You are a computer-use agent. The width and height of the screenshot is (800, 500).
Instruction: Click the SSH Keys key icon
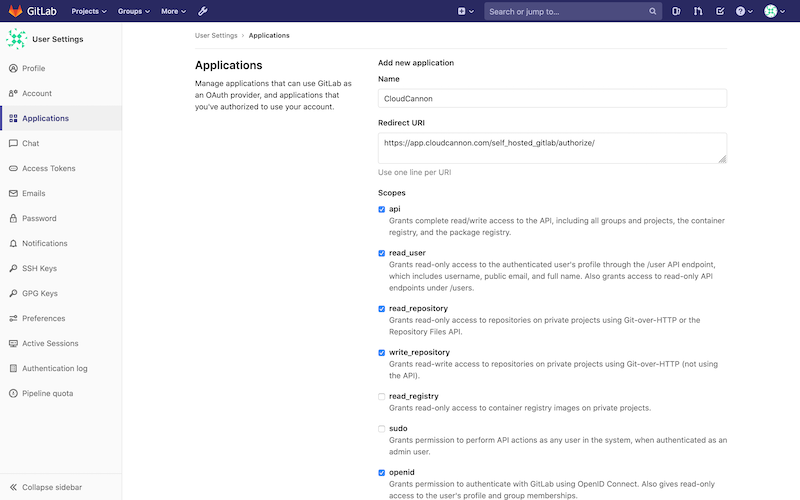point(13,268)
